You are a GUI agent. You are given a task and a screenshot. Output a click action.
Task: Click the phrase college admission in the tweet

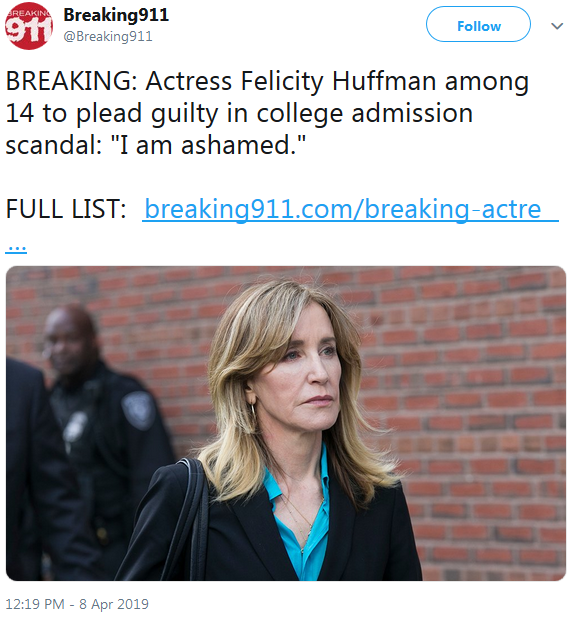(365, 114)
